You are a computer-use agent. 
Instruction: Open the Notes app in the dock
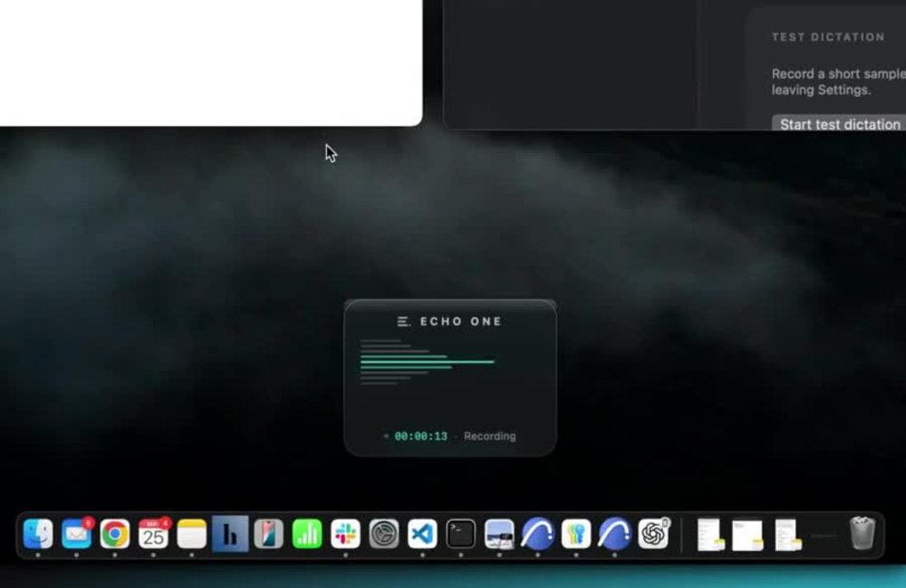(192, 534)
